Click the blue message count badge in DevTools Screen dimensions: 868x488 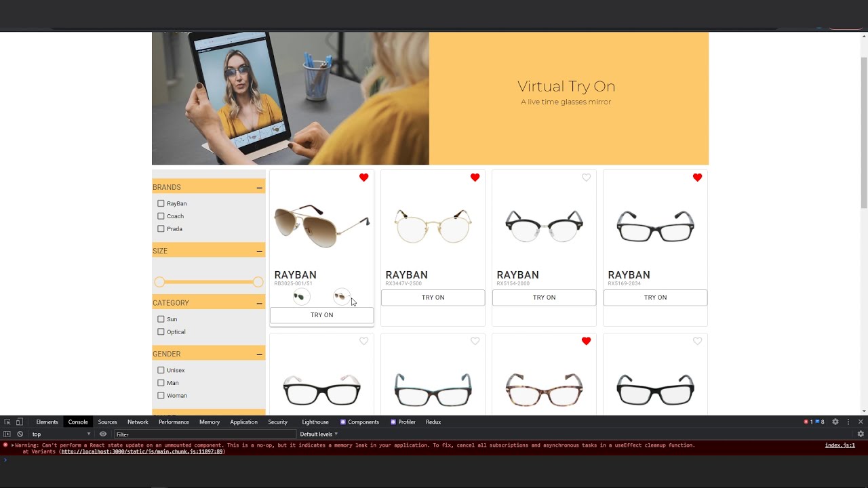pyautogui.click(x=820, y=422)
